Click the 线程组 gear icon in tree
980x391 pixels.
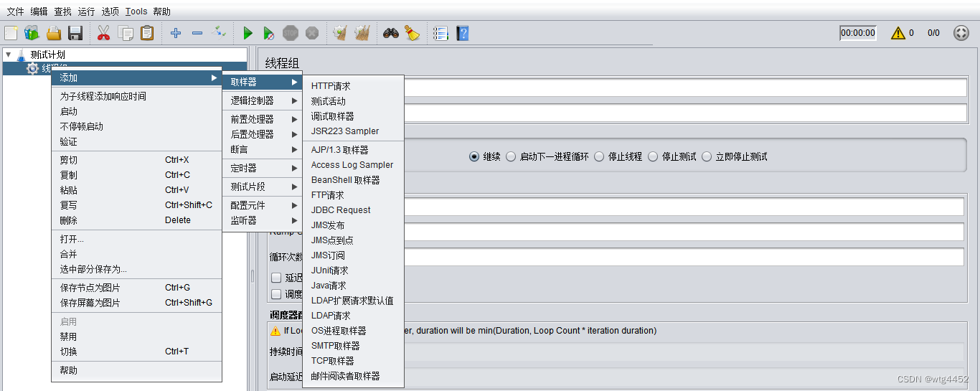coord(32,69)
